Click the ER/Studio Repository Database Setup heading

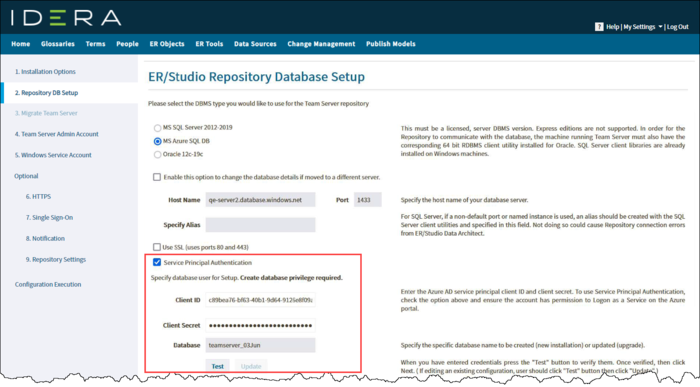coord(256,77)
